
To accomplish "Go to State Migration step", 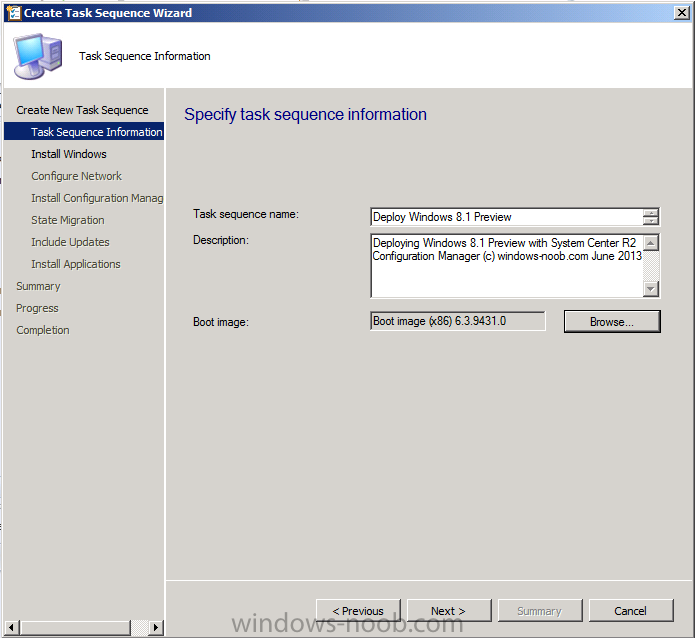I will coord(68,220).
